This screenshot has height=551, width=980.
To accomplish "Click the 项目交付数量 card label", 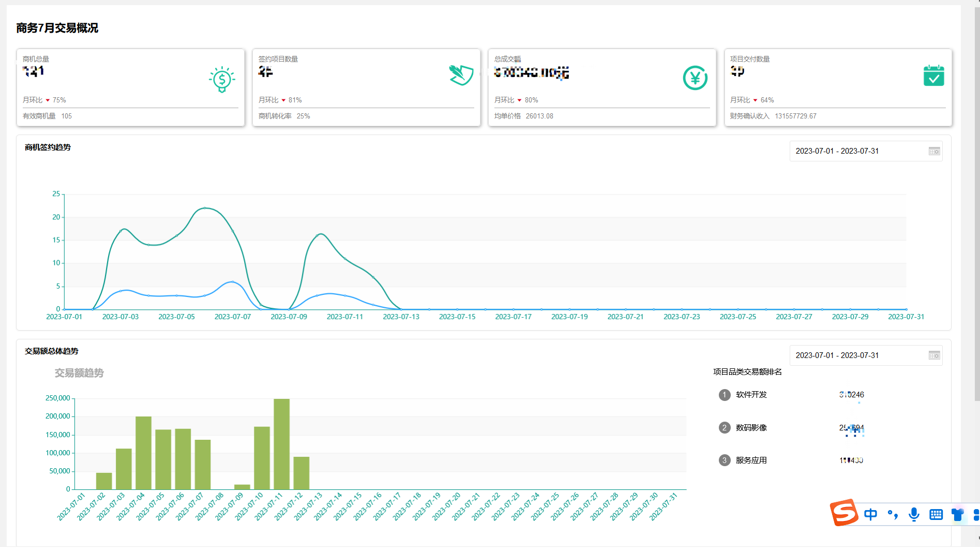I will 750,59.
